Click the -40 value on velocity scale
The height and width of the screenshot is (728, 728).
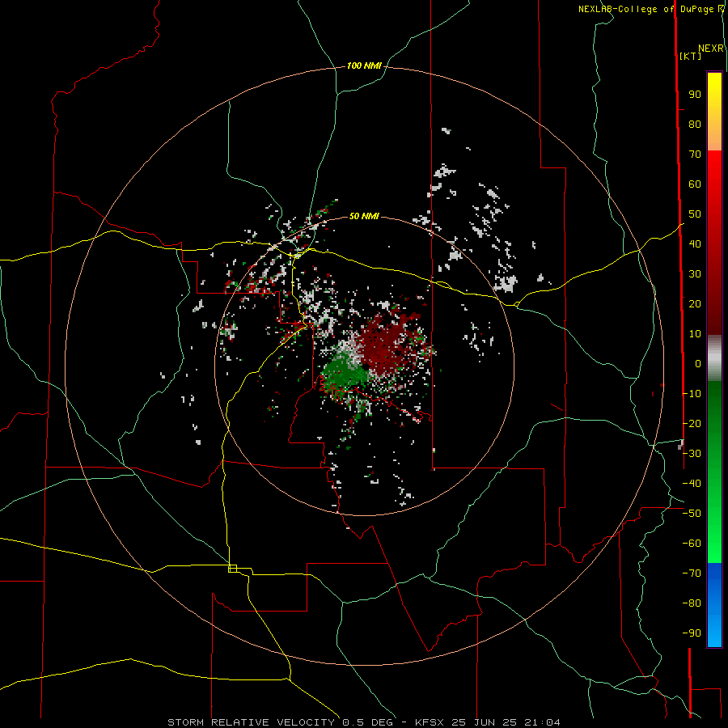(x=692, y=484)
